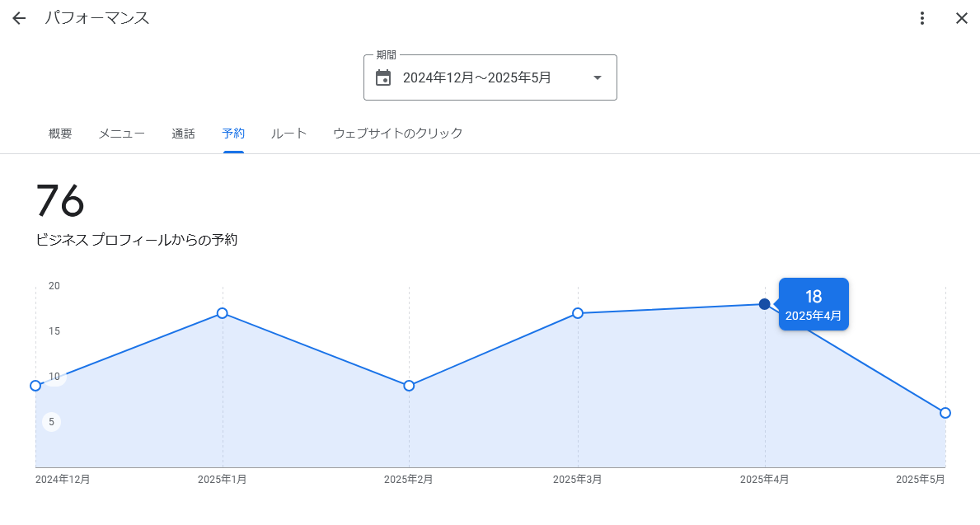
Task: Switch to the 概要 tab
Action: coord(60,134)
